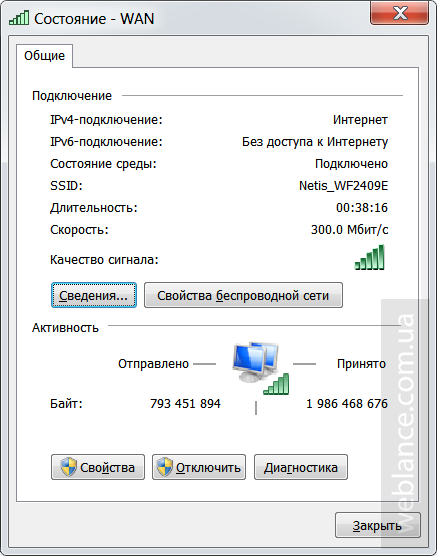Select the Общие tab
This screenshot has width=437, height=556.
(x=44, y=56)
